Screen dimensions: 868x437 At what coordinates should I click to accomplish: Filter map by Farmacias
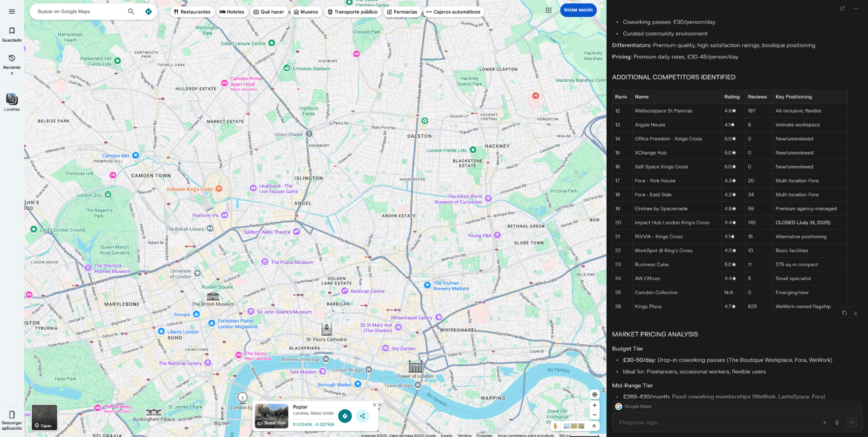pos(402,12)
